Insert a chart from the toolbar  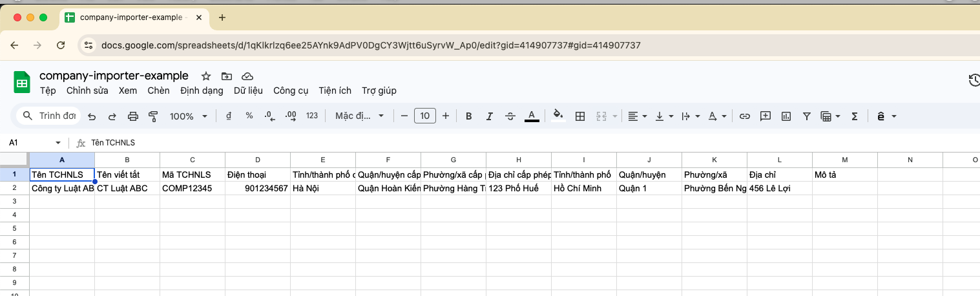[786, 116]
